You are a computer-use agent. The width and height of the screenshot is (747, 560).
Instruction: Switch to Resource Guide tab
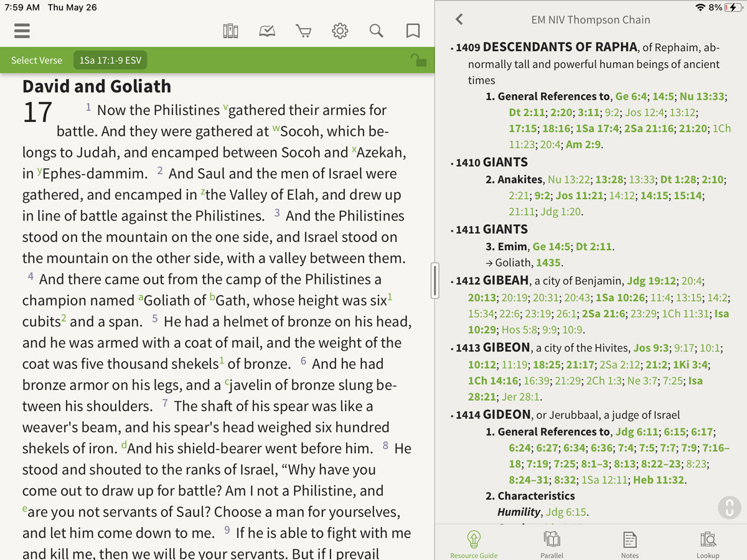(x=474, y=544)
